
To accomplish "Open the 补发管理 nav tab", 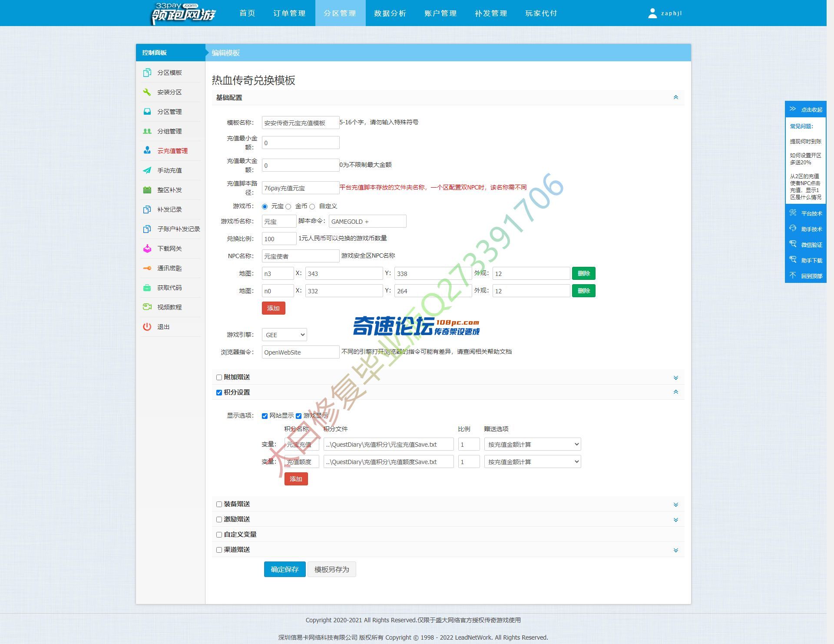I will pyautogui.click(x=491, y=13).
